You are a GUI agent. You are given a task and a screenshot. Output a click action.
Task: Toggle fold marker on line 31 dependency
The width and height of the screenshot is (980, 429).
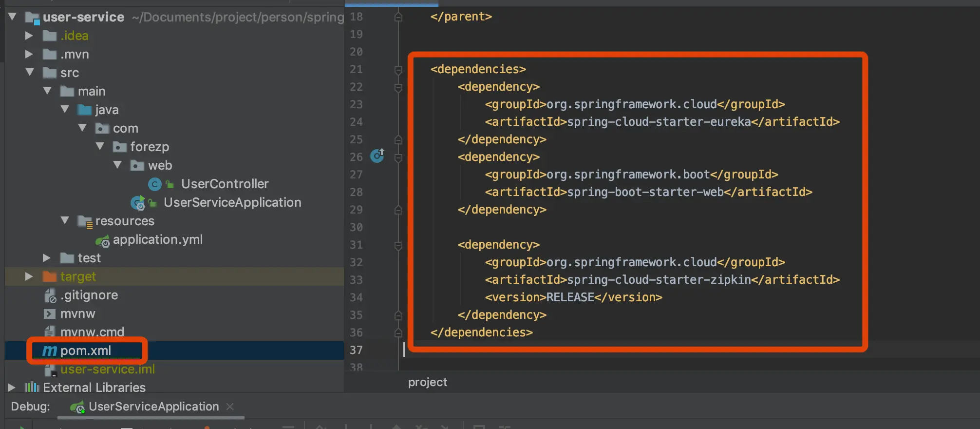click(398, 245)
